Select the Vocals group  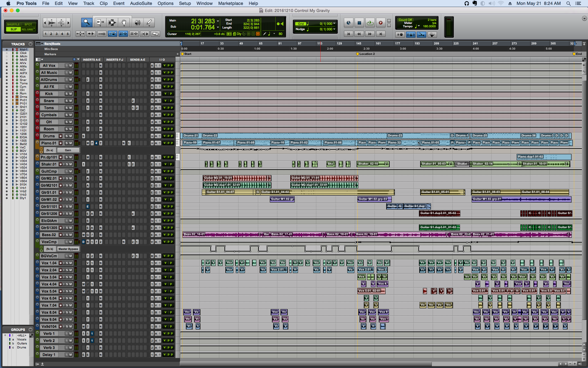coord(21,339)
